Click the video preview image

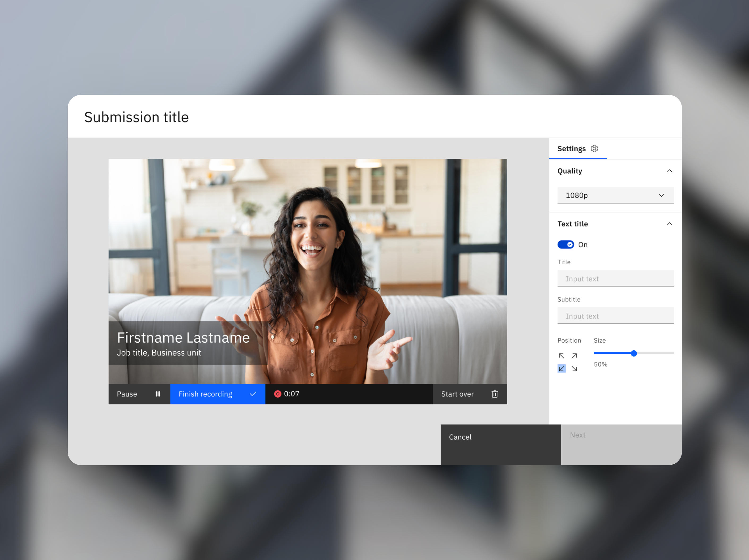click(308, 271)
